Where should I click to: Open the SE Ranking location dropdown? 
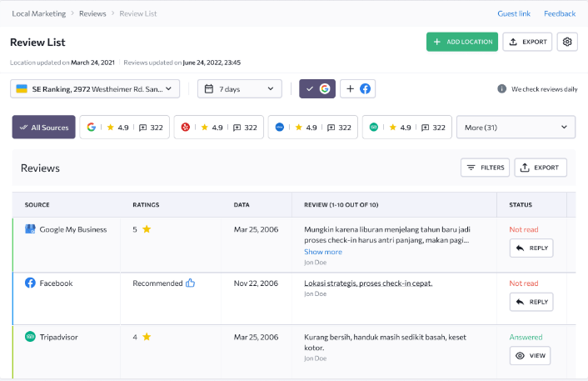pos(95,89)
